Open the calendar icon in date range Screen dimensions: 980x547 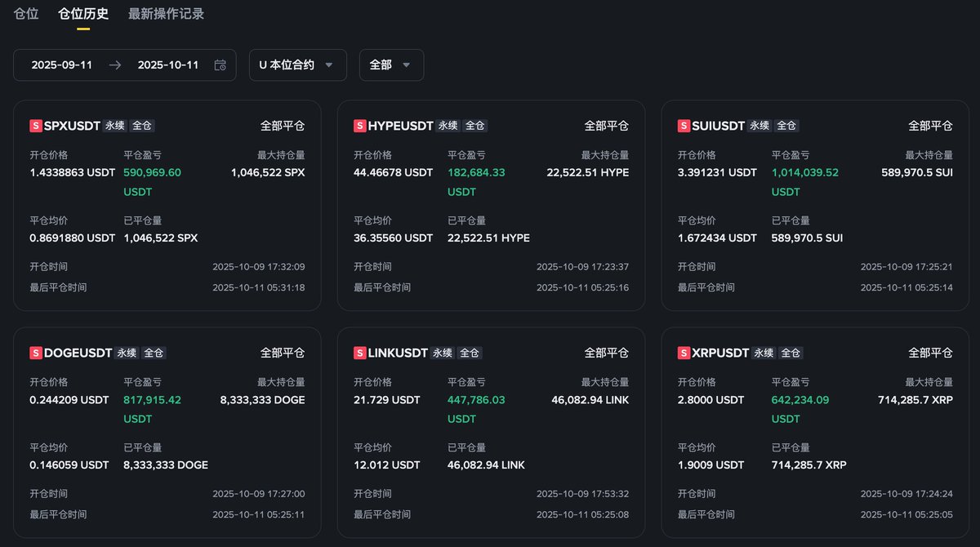(x=220, y=65)
